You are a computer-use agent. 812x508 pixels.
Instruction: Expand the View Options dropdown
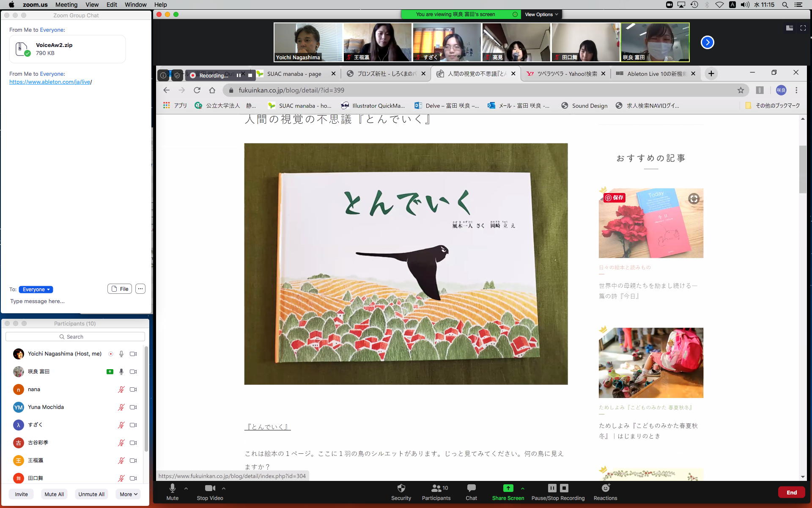click(x=541, y=14)
